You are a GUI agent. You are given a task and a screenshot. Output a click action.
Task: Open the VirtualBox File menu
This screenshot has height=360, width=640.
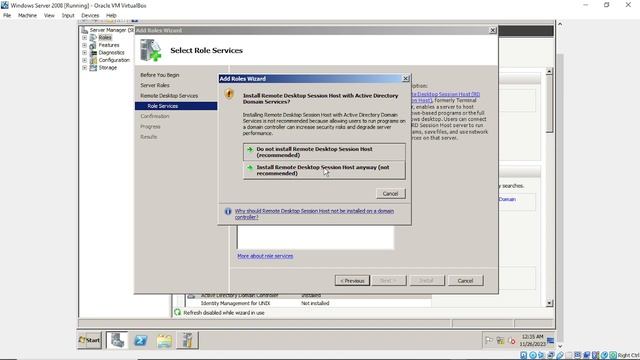click(7, 16)
